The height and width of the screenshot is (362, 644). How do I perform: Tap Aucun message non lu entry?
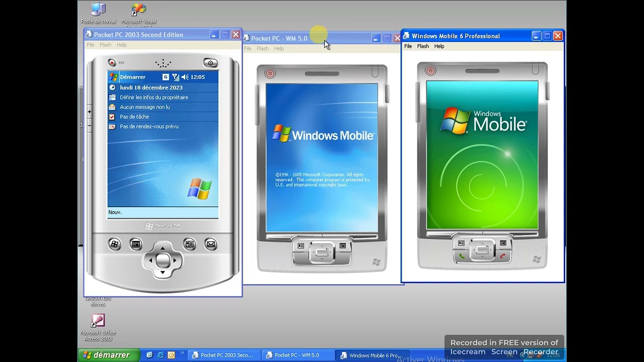(x=145, y=107)
